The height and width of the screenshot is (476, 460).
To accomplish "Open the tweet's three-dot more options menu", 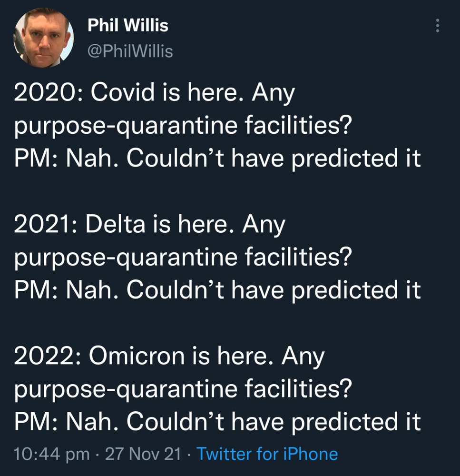I will [x=438, y=26].
